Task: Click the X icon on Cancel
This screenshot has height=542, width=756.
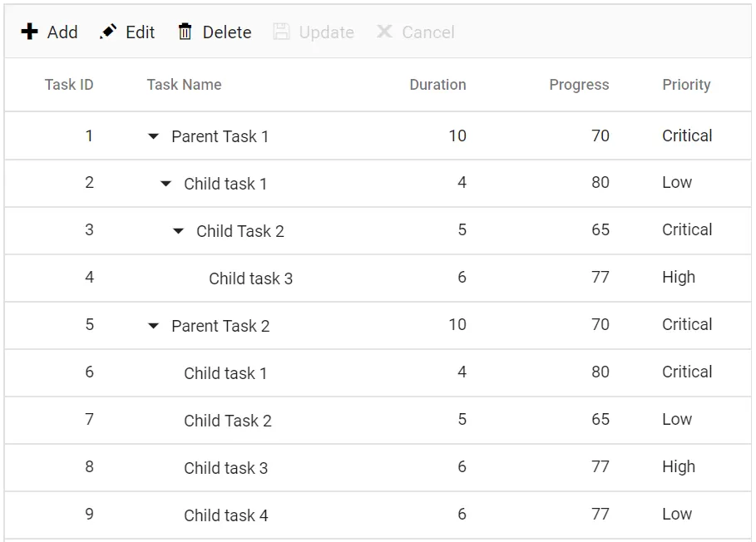Action: click(384, 32)
